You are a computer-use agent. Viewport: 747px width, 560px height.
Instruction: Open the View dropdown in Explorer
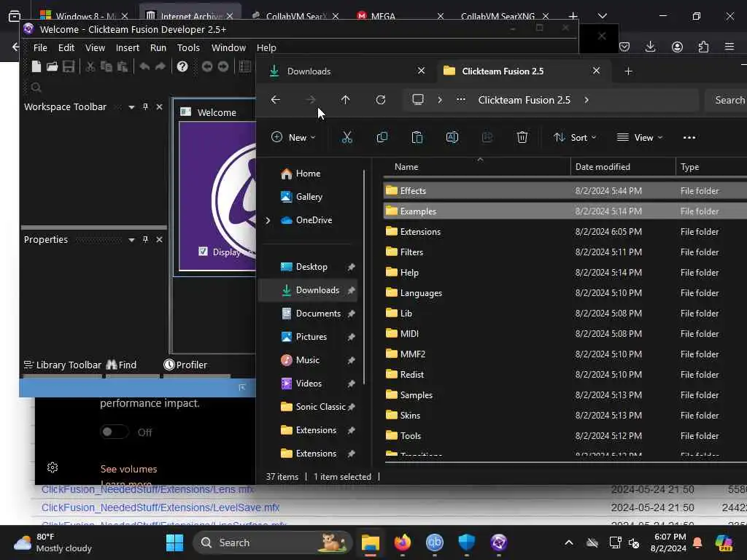tap(639, 138)
